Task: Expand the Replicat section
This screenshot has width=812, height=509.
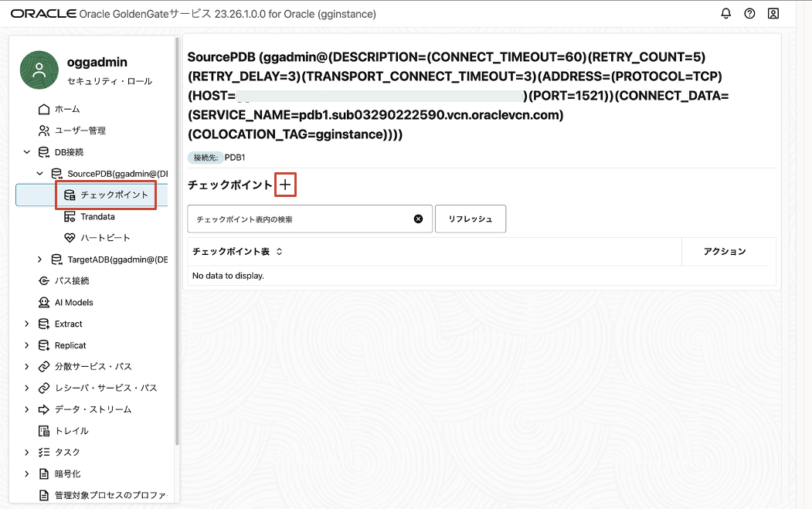Action: click(x=27, y=345)
